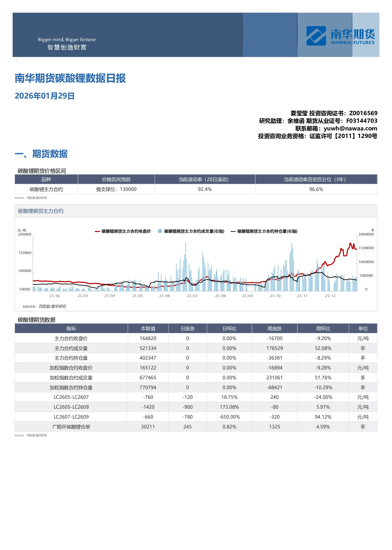
Task: Click the row label 加权指数合约成交量
Action: click(x=71, y=378)
